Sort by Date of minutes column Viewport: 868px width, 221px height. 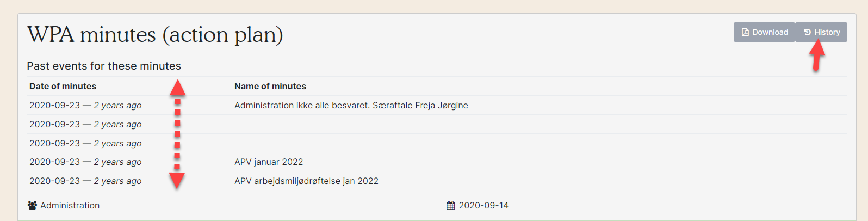coord(63,86)
